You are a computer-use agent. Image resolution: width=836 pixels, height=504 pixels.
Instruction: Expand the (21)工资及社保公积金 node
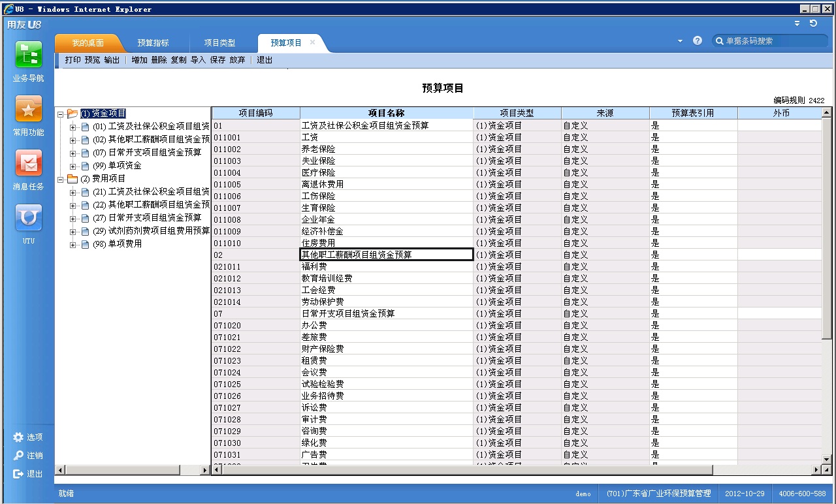point(73,193)
